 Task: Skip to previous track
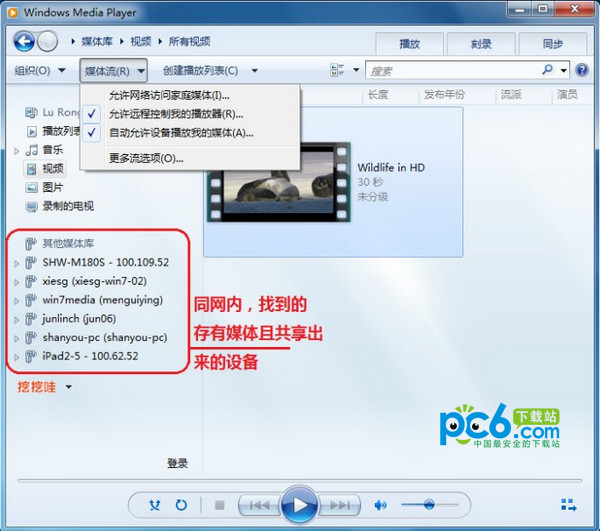click(259, 505)
